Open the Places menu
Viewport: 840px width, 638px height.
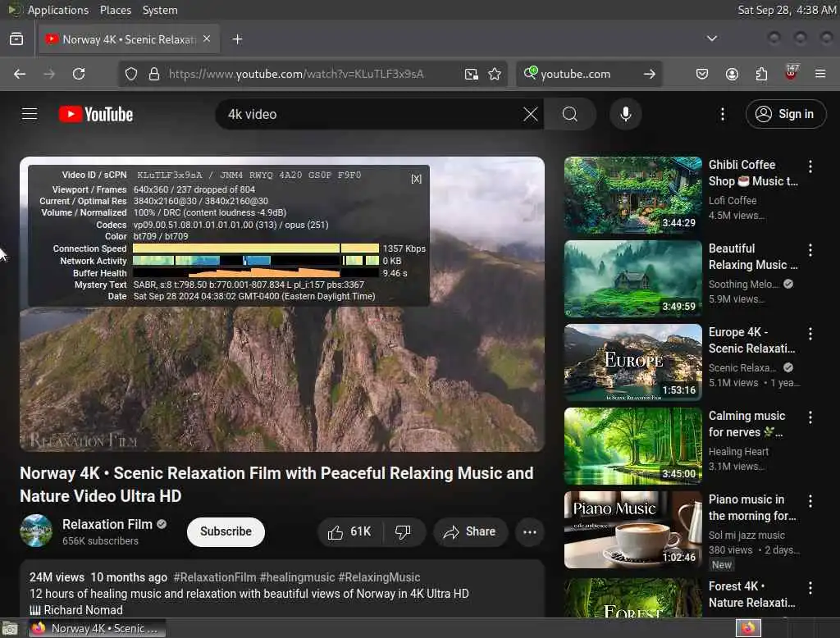pos(116,10)
